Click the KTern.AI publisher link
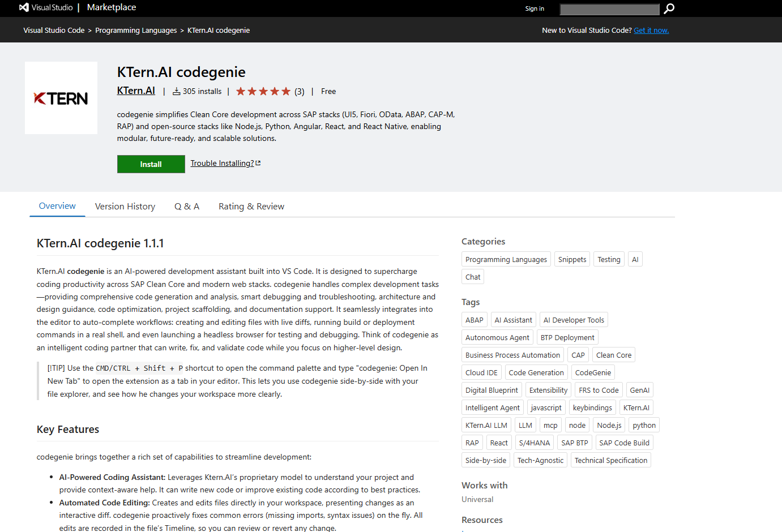The width and height of the screenshot is (782, 532). [x=136, y=91]
